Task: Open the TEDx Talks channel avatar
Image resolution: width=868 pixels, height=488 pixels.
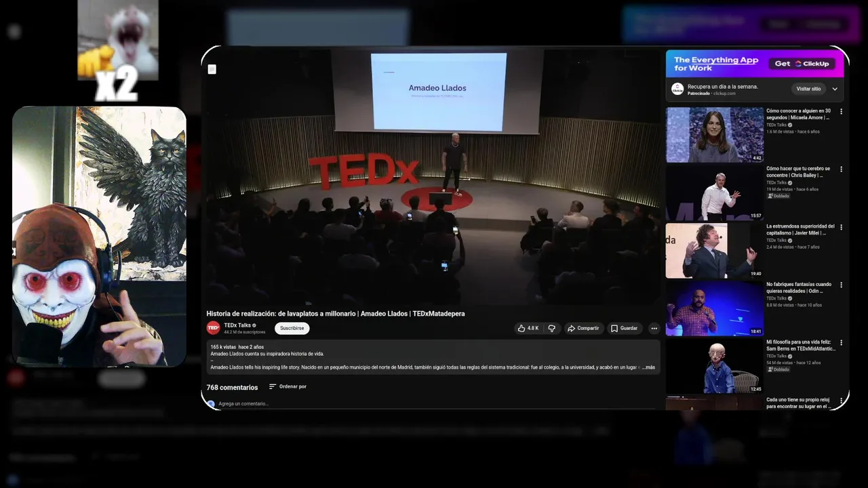Action: pyautogui.click(x=213, y=328)
